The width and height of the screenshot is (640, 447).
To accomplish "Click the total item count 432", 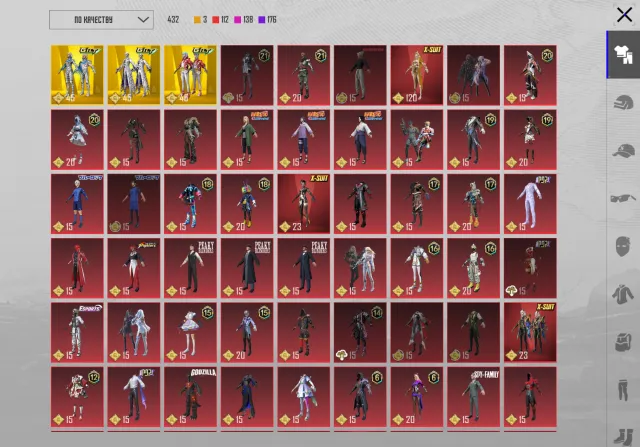I will (x=173, y=20).
